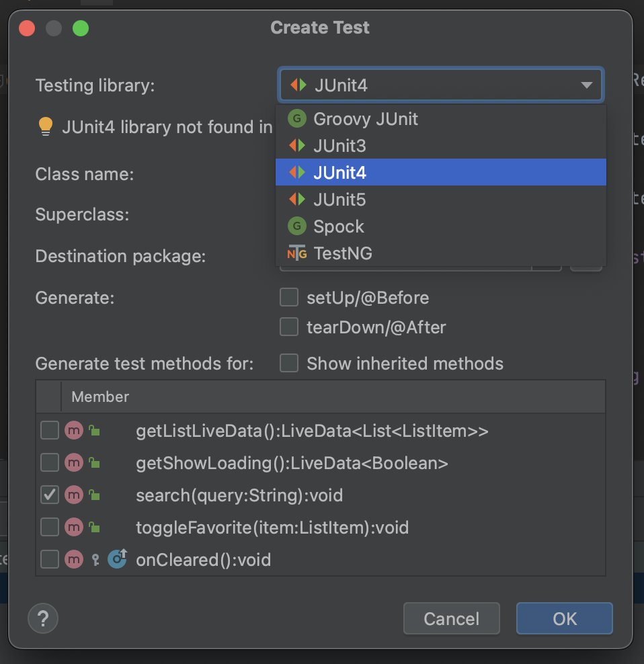
Task: Click the JUnit3 orange-green arrow icon
Action: pyautogui.click(x=297, y=146)
